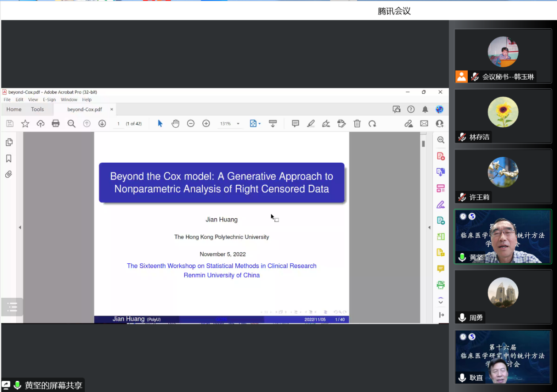Click the zoom in plus icon

[x=206, y=124]
